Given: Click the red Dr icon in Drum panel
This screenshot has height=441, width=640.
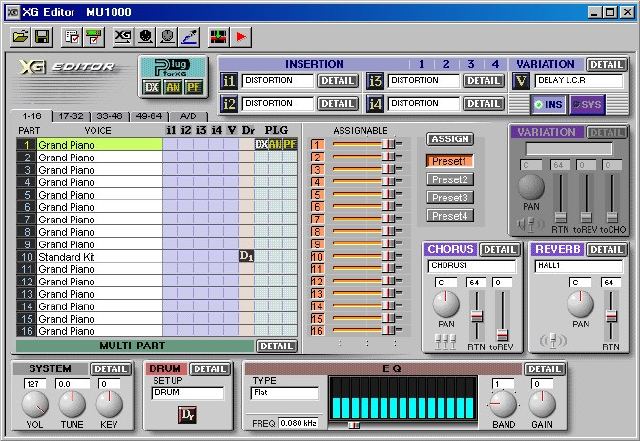Looking at the screenshot, I should pyautogui.click(x=187, y=415).
